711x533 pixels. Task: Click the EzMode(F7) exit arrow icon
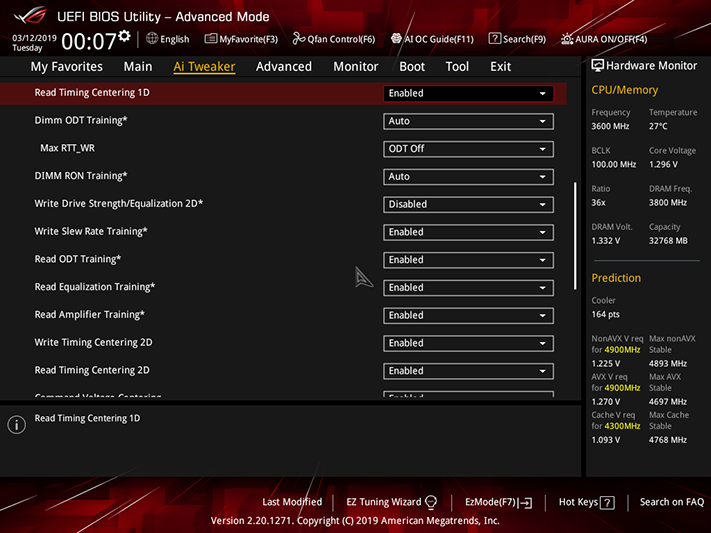point(526,503)
